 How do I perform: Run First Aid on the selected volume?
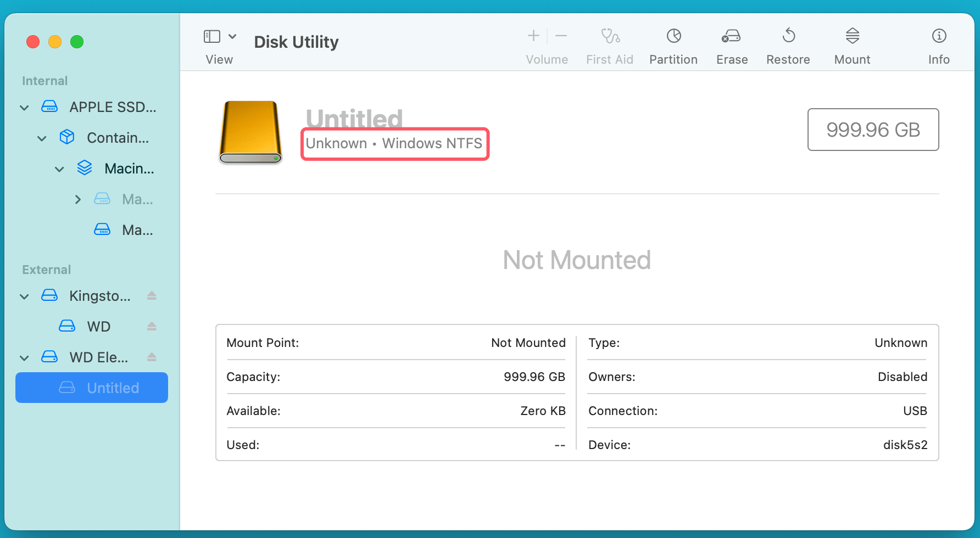point(610,44)
